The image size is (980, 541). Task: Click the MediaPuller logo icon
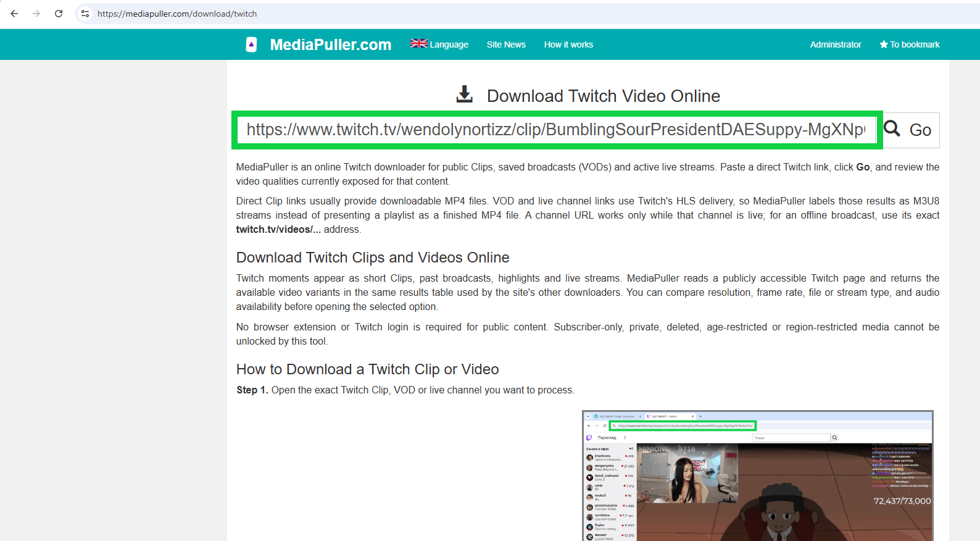click(251, 44)
